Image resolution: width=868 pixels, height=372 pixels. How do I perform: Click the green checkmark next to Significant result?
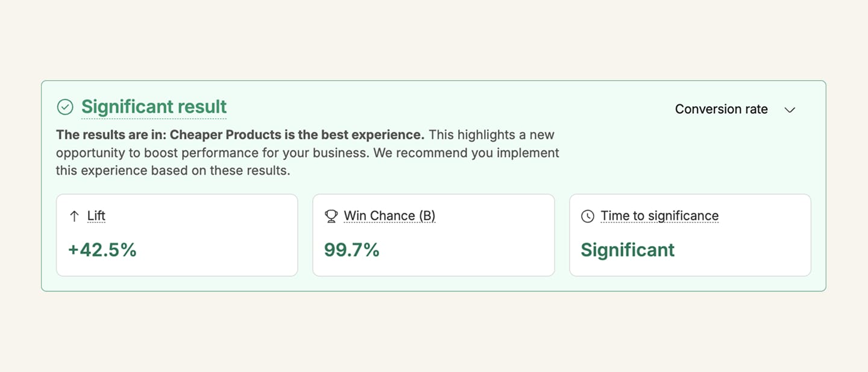click(x=65, y=107)
